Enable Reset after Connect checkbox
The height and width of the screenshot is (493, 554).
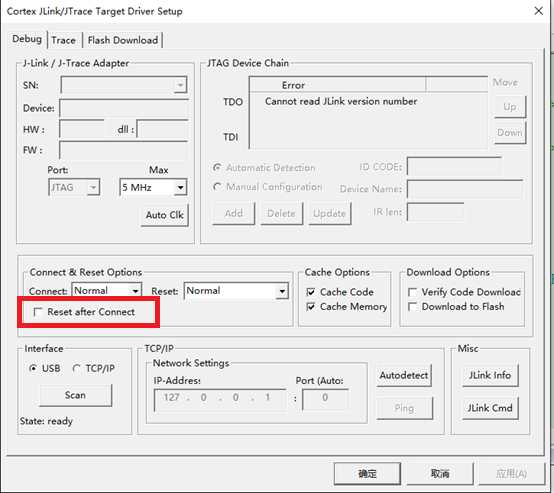click(x=37, y=312)
